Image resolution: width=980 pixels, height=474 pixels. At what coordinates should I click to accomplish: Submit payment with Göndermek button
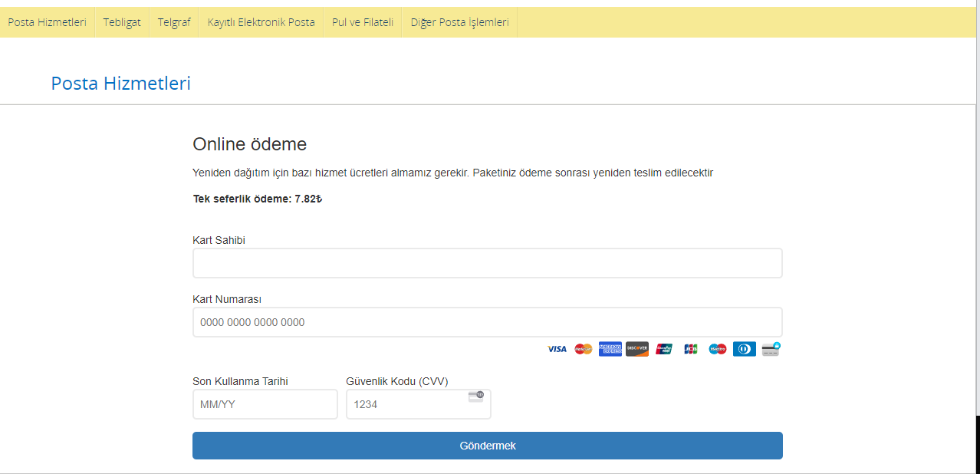point(488,446)
